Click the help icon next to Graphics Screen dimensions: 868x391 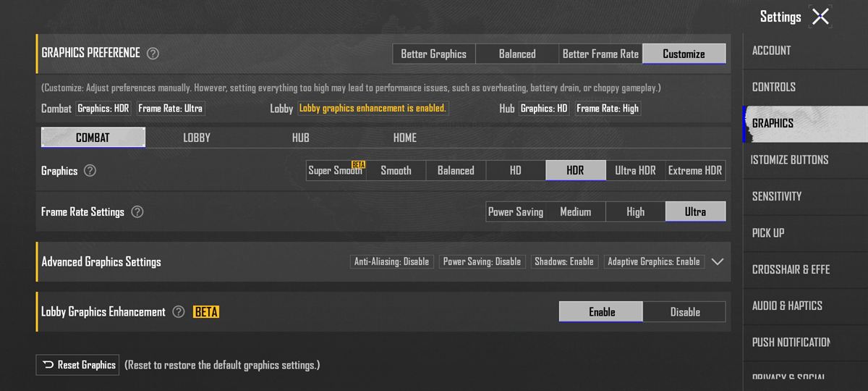90,171
